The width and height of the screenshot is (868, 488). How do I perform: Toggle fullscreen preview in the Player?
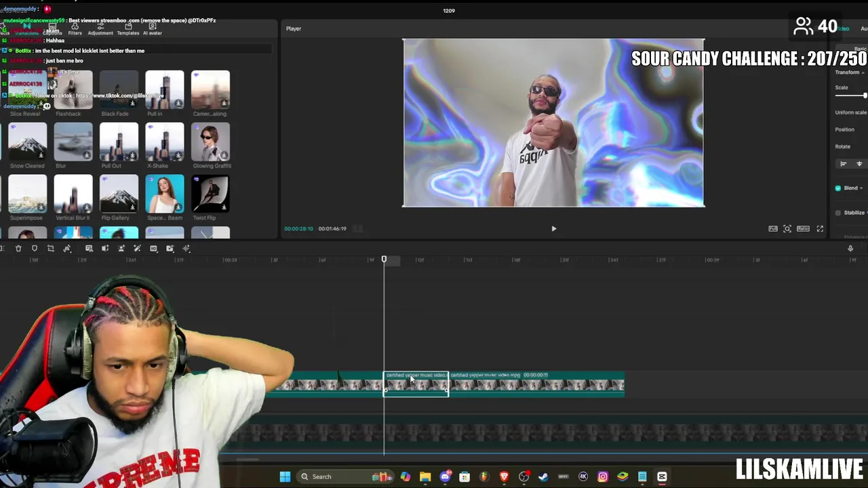(x=820, y=229)
